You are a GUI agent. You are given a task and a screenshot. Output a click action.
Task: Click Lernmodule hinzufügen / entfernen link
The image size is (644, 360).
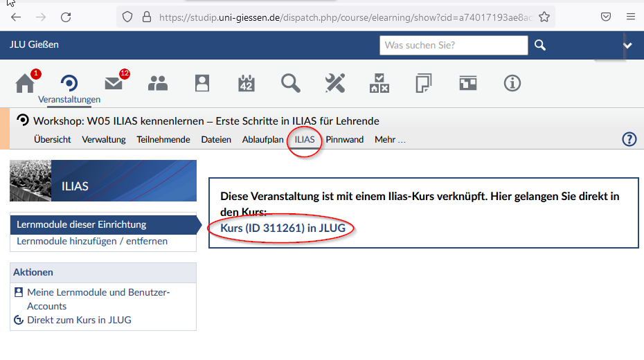tap(92, 241)
